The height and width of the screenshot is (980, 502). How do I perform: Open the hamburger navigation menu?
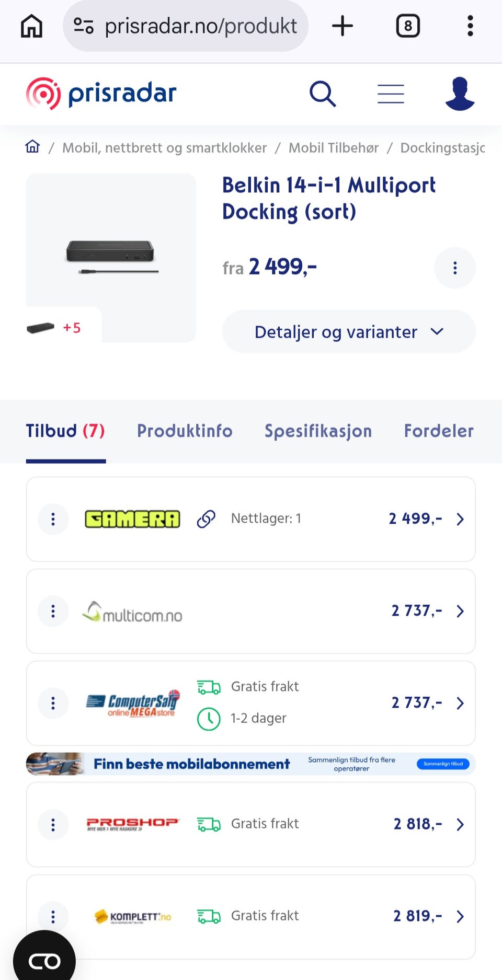(391, 94)
